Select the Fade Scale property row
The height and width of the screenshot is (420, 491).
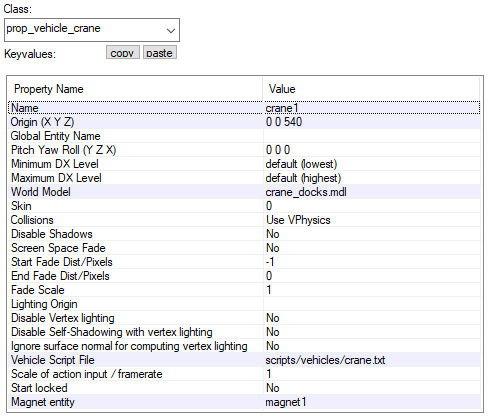244,290
